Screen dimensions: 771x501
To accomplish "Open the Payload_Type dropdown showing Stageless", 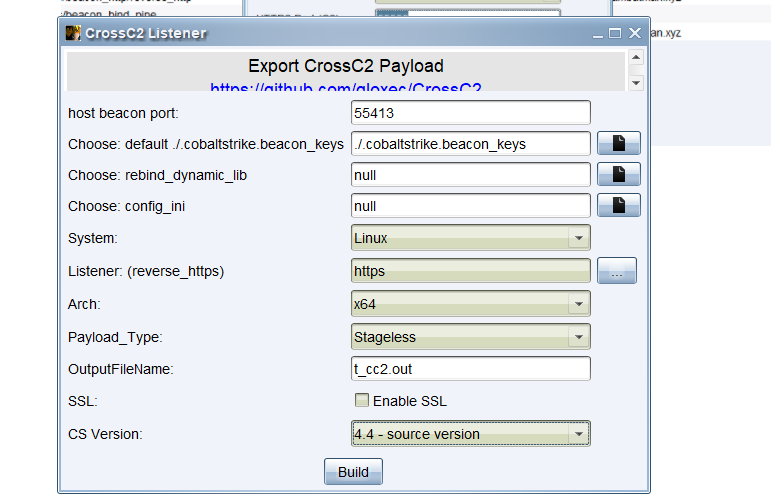I will [471, 337].
